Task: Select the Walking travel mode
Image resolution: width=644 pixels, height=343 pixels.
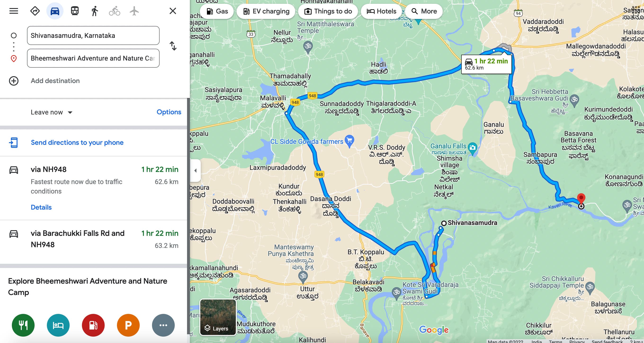Action: coord(94,11)
